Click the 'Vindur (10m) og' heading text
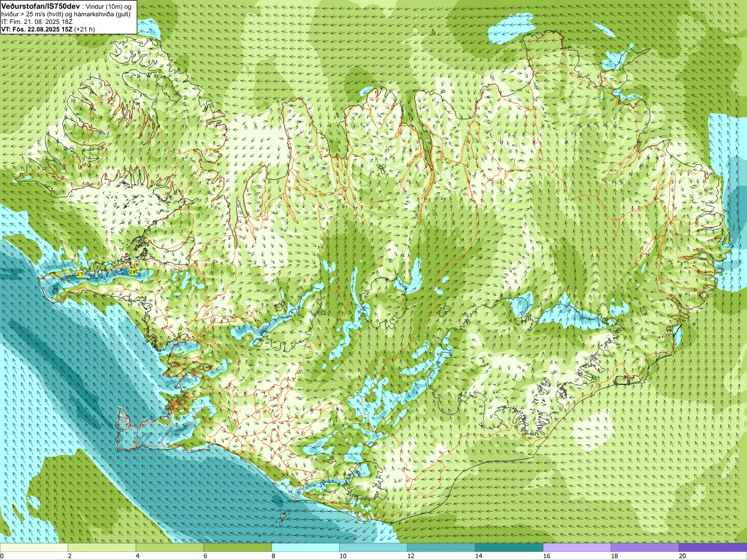This screenshot has height=560, width=747. tap(109, 6)
